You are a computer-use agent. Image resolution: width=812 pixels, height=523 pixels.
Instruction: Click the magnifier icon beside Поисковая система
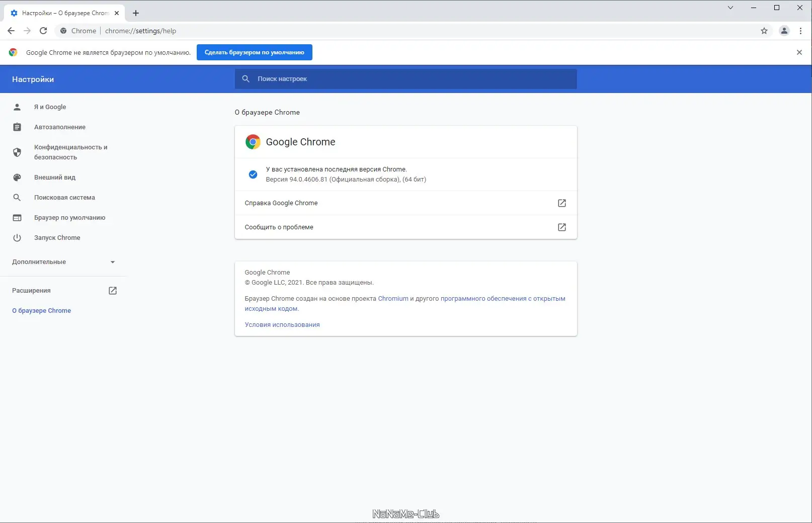(17, 198)
